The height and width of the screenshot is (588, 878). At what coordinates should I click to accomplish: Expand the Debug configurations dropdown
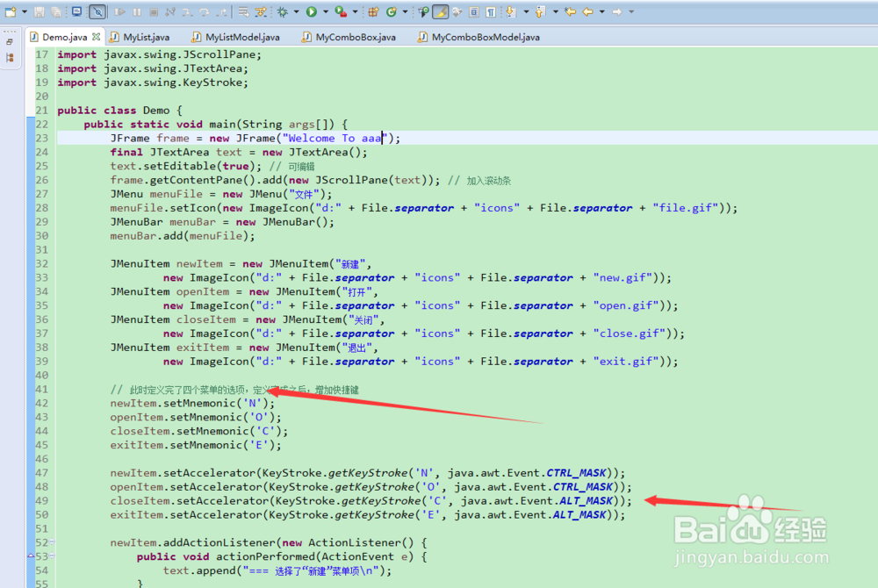click(x=296, y=11)
